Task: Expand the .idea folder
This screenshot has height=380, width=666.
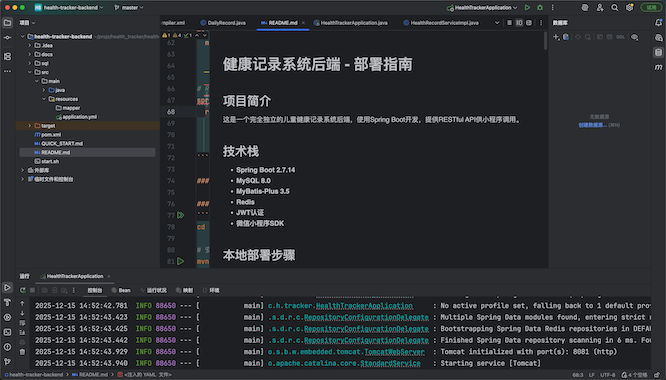Action: 30,45
